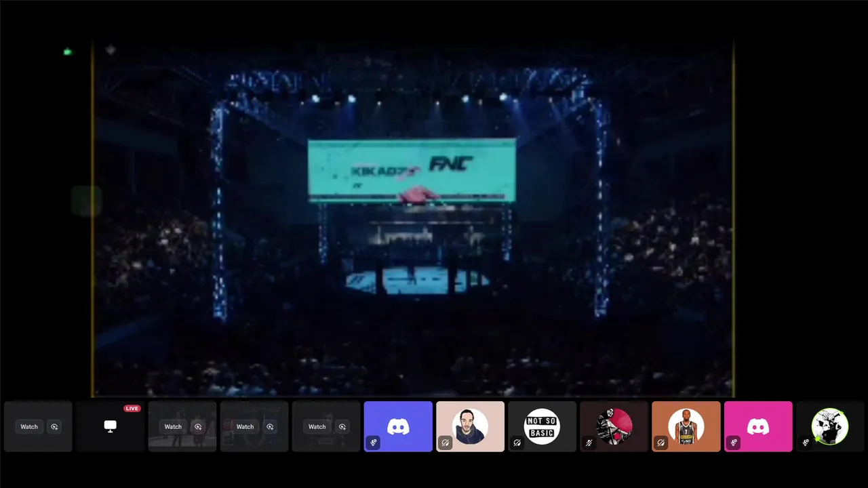Click the main arena stream video

pos(413,218)
